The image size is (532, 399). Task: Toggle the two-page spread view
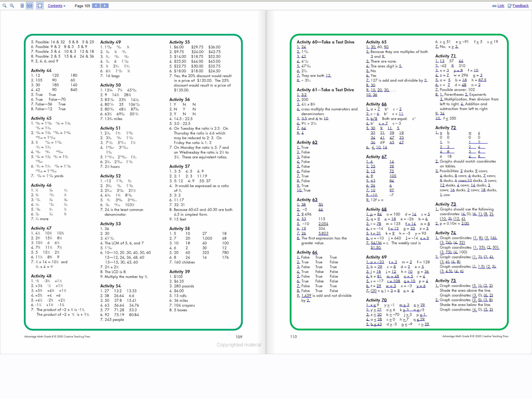click(30, 6)
